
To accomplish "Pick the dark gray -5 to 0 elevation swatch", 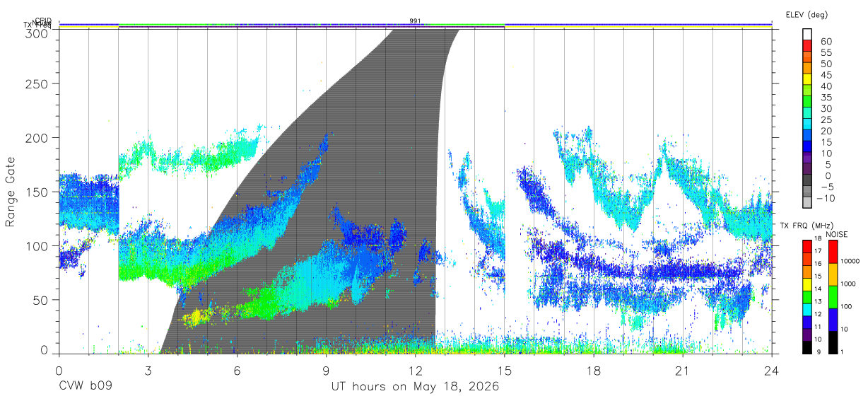I will click(807, 181).
